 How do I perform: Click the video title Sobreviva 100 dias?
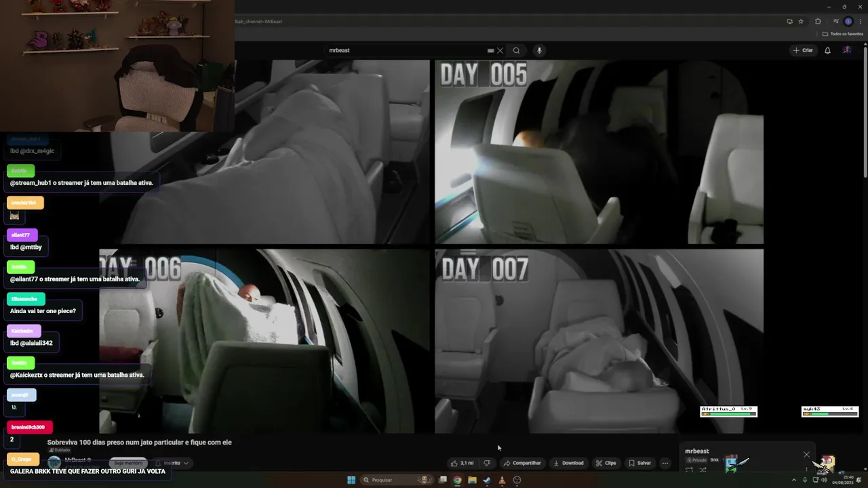(139, 442)
